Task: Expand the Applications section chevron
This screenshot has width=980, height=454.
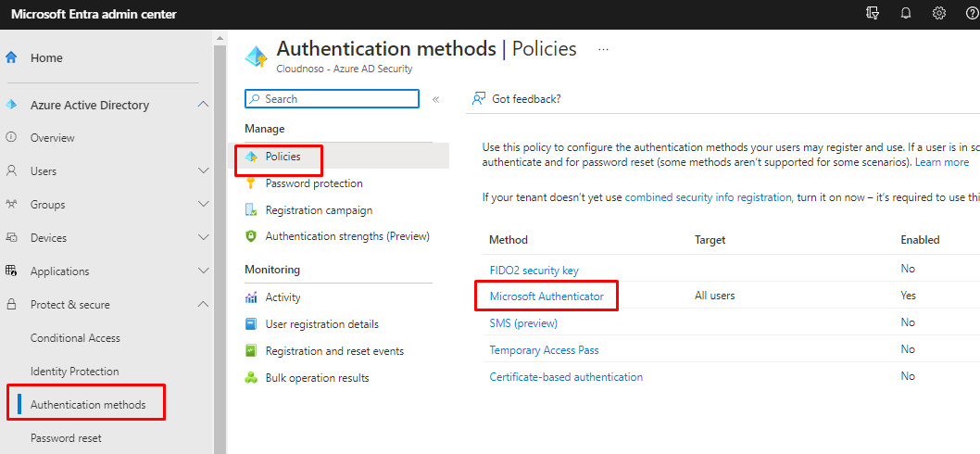Action: [204, 271]
